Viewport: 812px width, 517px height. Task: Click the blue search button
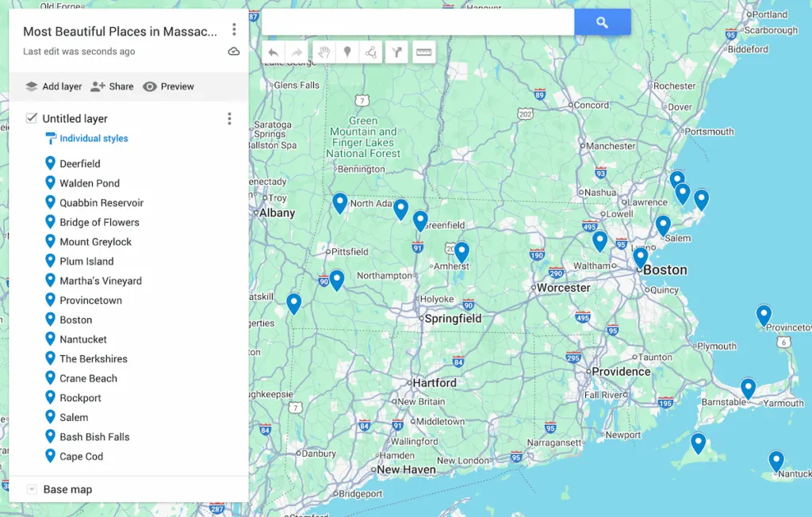click(603, 22)
